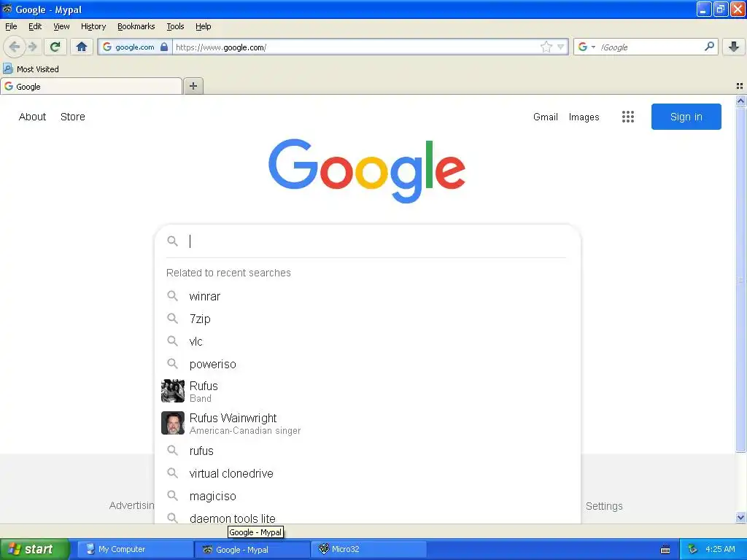Select the winrar suggestion
747x560 pixels.
point(368,296)
